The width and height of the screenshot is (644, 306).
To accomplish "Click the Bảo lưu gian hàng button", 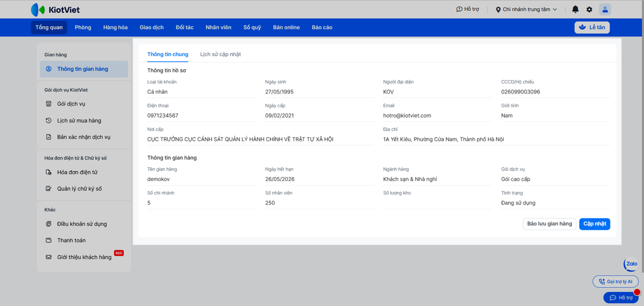I will point(549,224).
